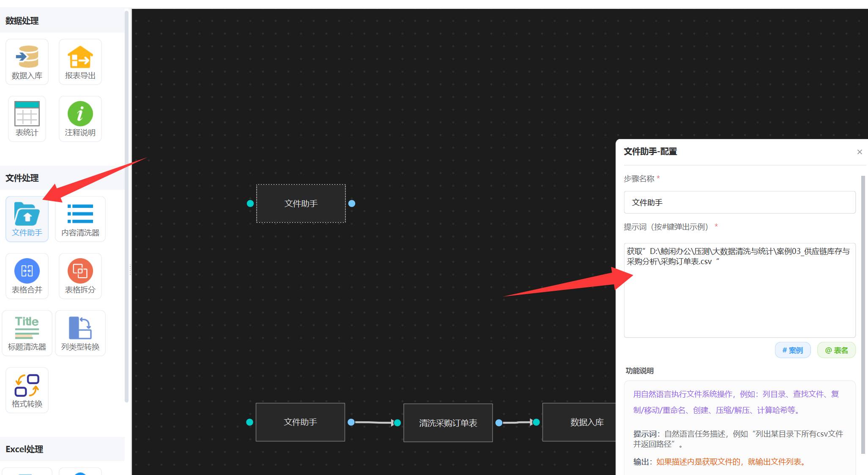868x475 pixels.
Task: Click the config panel vertical scrollbar
Action: 863,315
